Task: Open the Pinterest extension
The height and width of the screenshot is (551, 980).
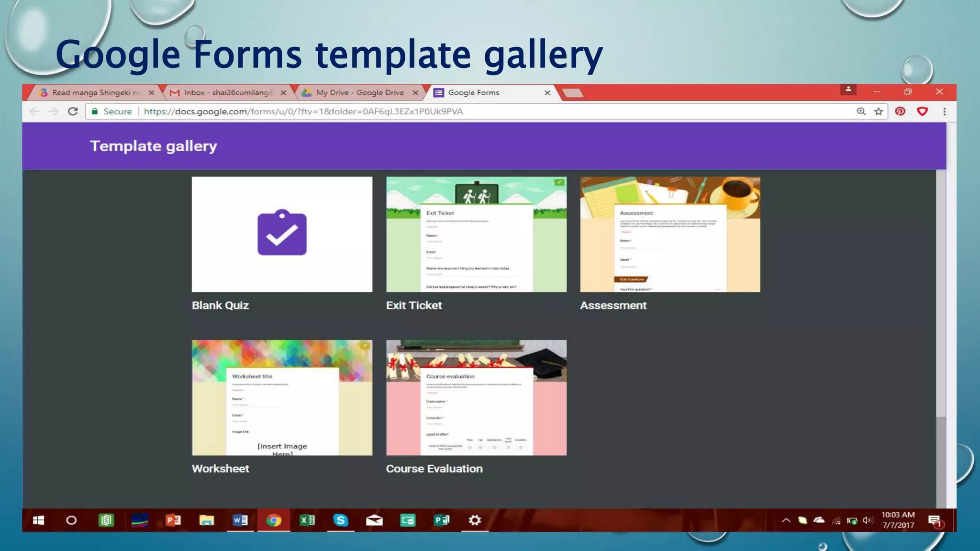Action: [900, 111]
